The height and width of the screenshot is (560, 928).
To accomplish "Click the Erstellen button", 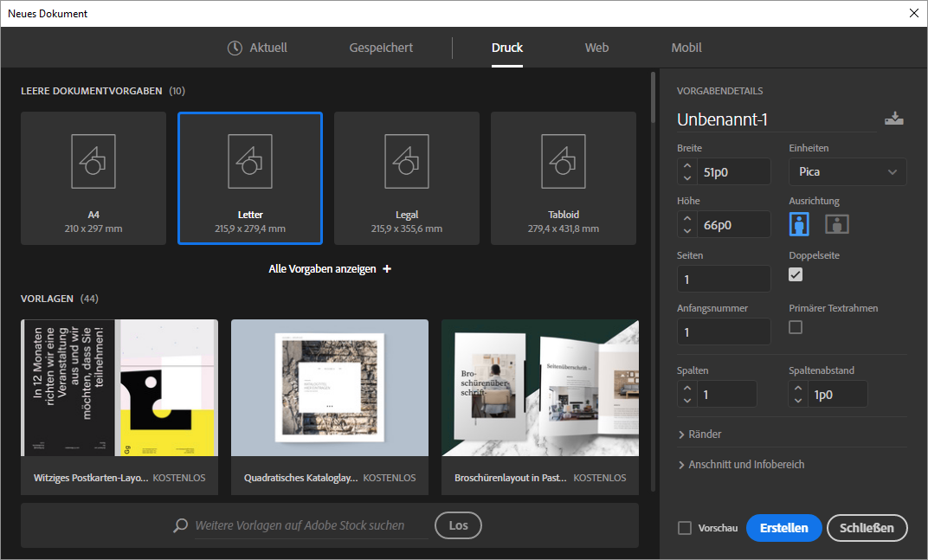I will point(784,528).
